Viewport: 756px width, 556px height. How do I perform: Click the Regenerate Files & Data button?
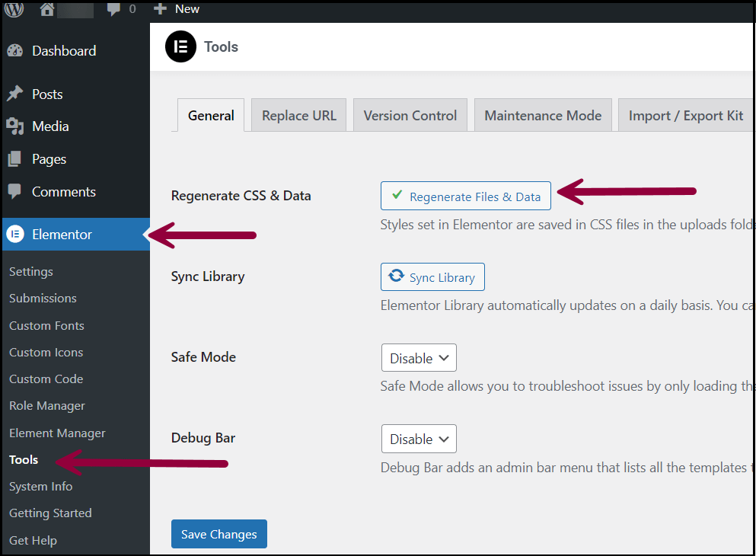pyautogui.click(x=465, y=196)
